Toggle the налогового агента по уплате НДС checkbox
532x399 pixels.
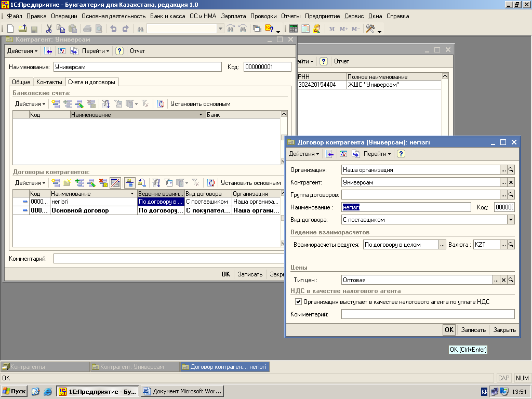pos(298,301)
